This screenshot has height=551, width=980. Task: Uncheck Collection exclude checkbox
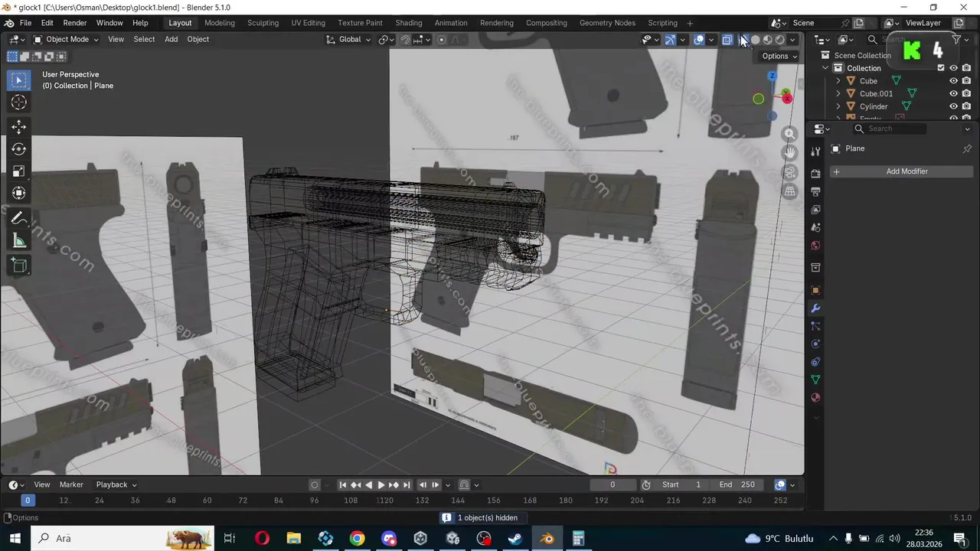941,68
